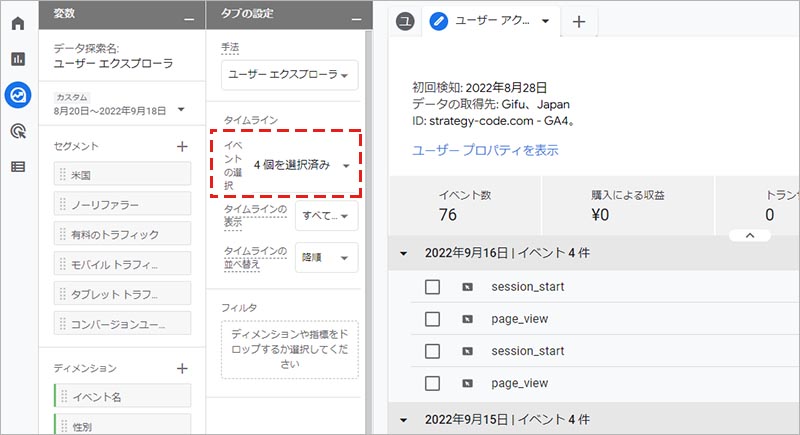Check the first session_start event checkbox

tap(432, 287)
